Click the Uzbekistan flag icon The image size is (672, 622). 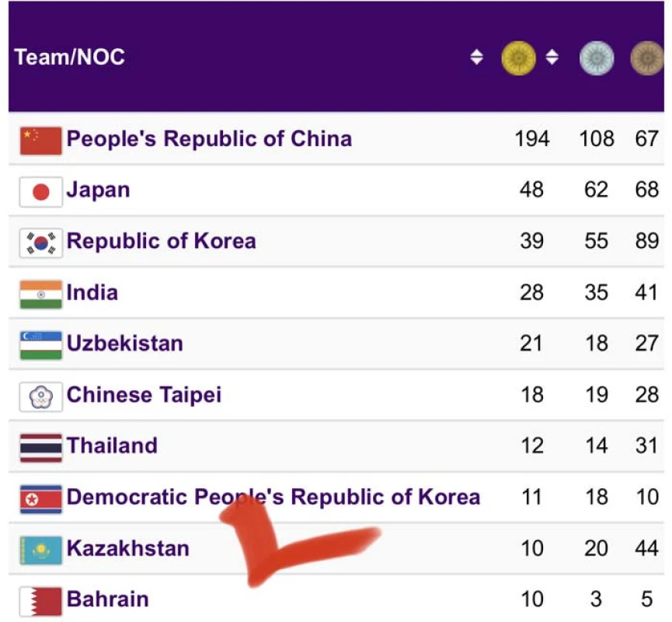(x=40, y=344)
